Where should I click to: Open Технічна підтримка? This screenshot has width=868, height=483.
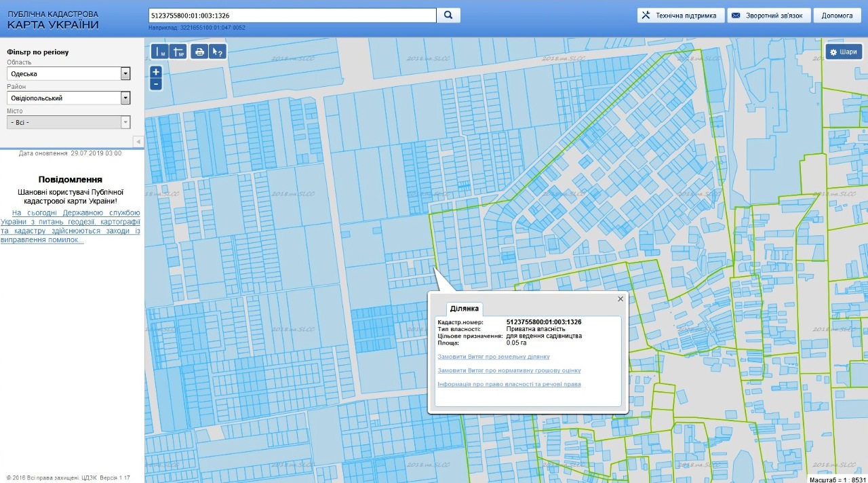680,16
